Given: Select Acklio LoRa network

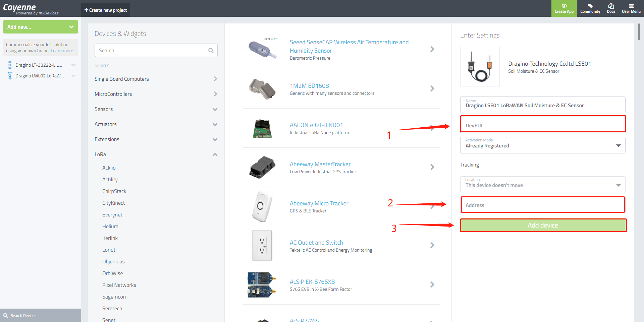Looking at the screenshot, I should (x=109, y=168).
